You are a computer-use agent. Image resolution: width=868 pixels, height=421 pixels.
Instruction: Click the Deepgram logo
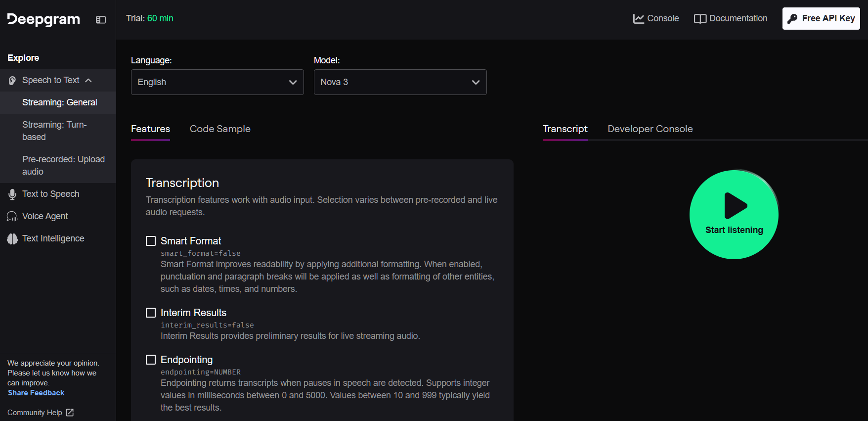click(43, 19)
